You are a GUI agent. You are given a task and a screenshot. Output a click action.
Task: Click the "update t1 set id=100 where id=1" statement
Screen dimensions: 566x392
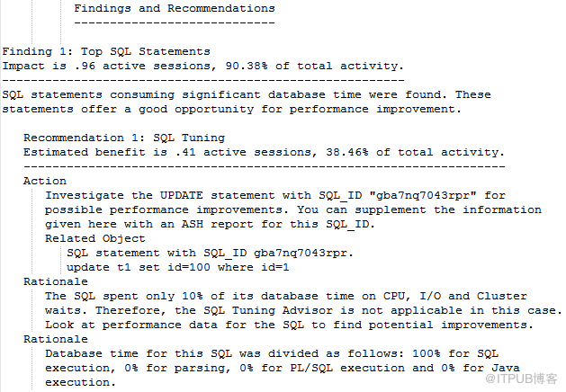[178, 267]
